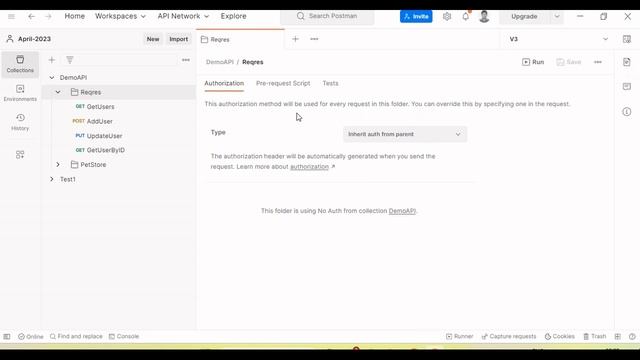Click the Online status indicator

31,337
